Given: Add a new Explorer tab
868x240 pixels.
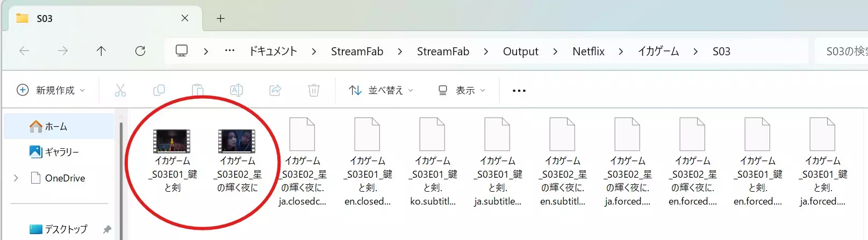Looking at the screenshot, I should [220, 18].
